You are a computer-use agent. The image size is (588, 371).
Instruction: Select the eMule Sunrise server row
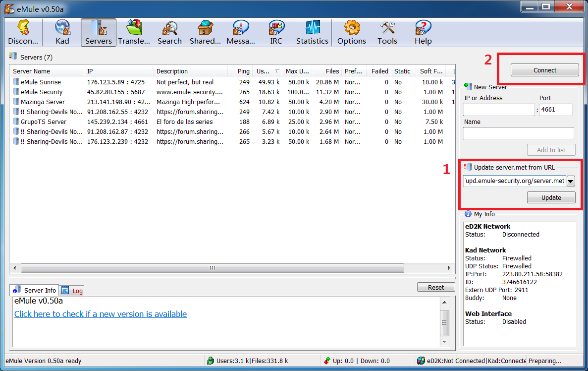(41, 82)
